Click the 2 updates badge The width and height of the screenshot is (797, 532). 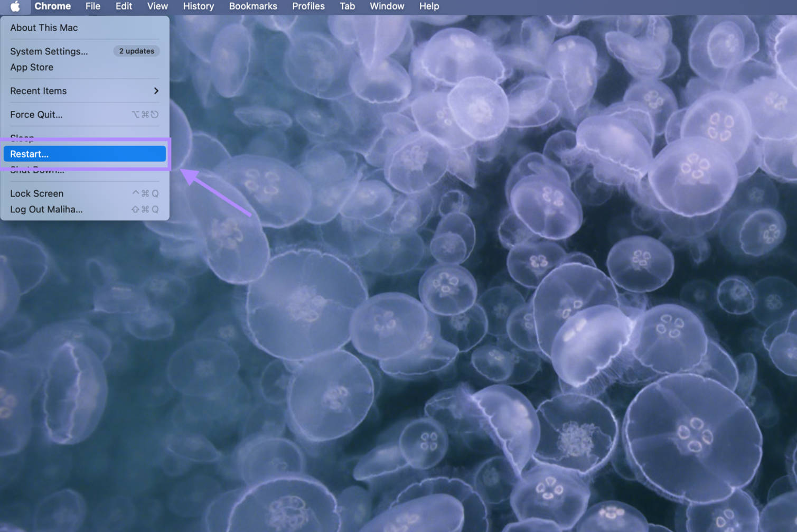pos(136,51)
